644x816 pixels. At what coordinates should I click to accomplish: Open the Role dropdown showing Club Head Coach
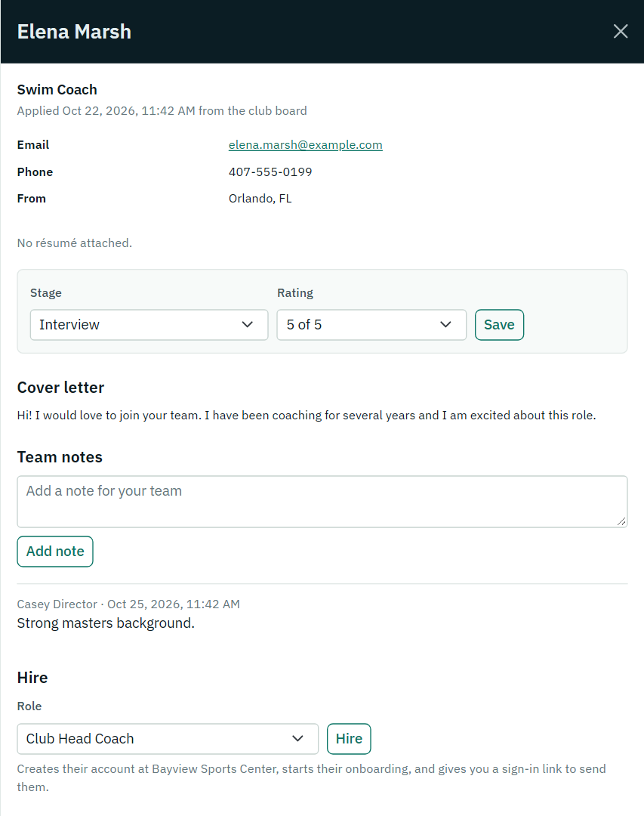pyautogui.click(x=168, y=738)
